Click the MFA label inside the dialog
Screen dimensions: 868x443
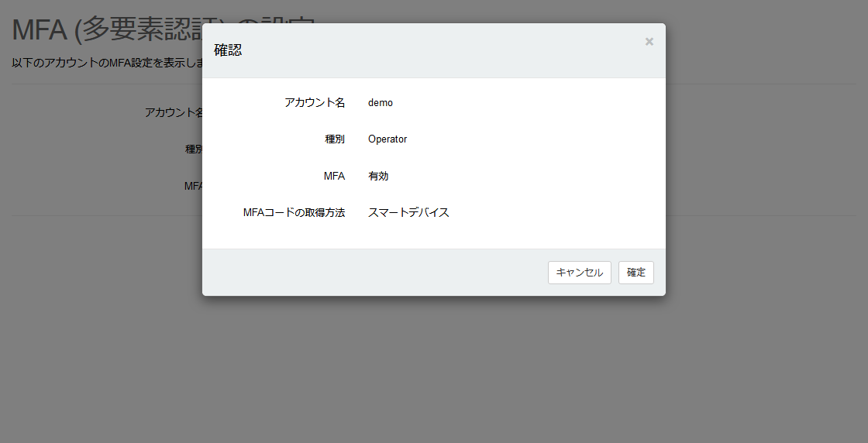[334, 176]
